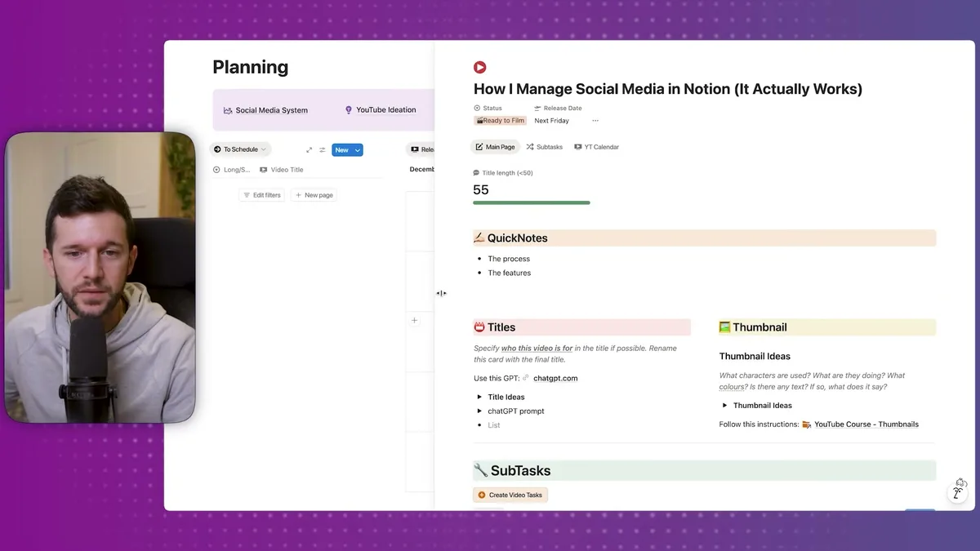The height and width of the screenshot is (551, 980).
Task: Click the comment bubble icon by Title length
Action: click(x=476, y=172)
